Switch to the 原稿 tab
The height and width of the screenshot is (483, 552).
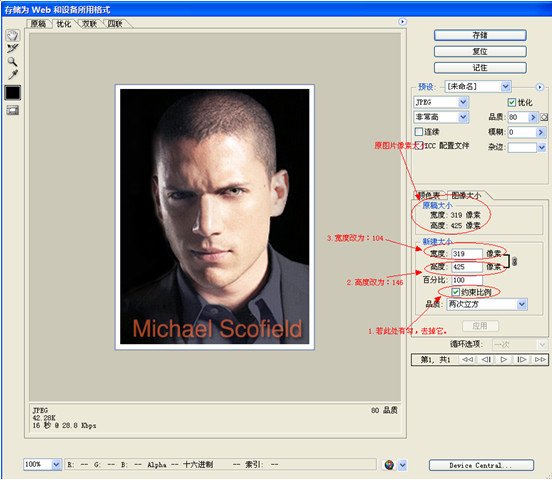click(38, 24)
